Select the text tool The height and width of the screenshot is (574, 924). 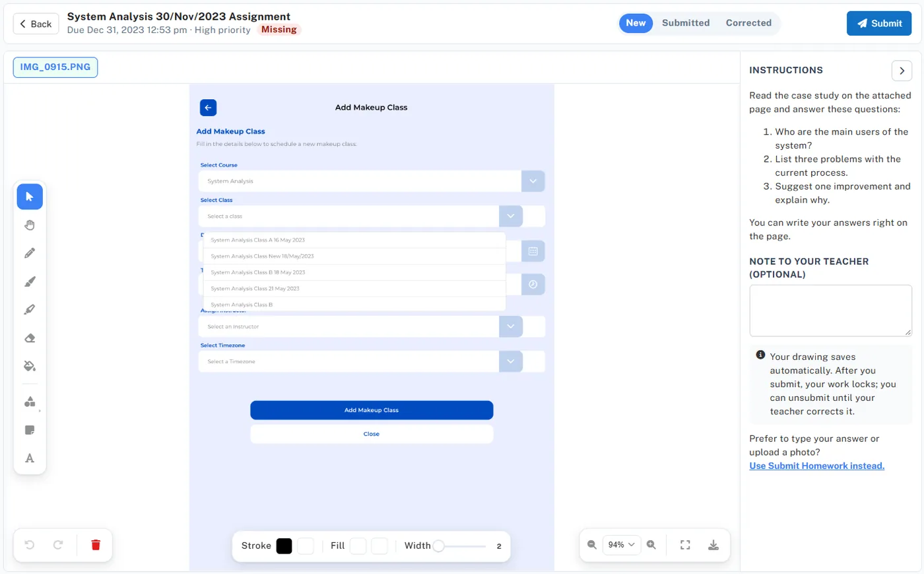pos(30,458)
